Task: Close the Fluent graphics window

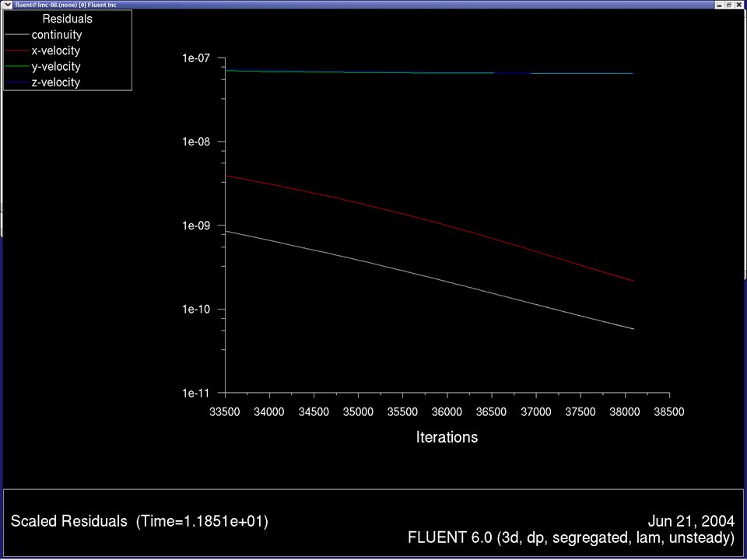Action: pyautogui.click(x=739, y=5)
